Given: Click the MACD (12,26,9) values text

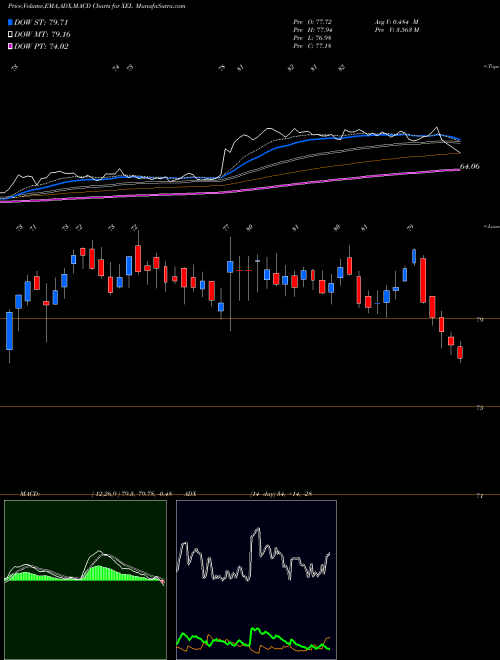Looking at the screenshot, I should (133, 494).
